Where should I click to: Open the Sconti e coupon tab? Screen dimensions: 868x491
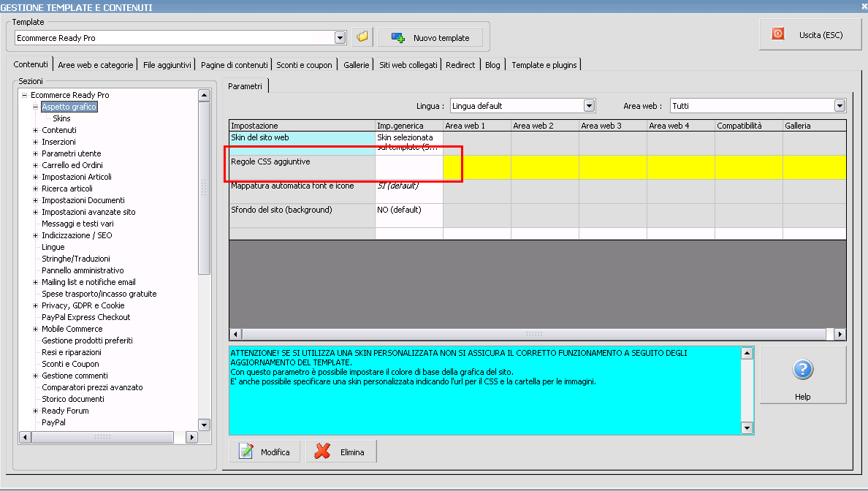tap(304, 65)
